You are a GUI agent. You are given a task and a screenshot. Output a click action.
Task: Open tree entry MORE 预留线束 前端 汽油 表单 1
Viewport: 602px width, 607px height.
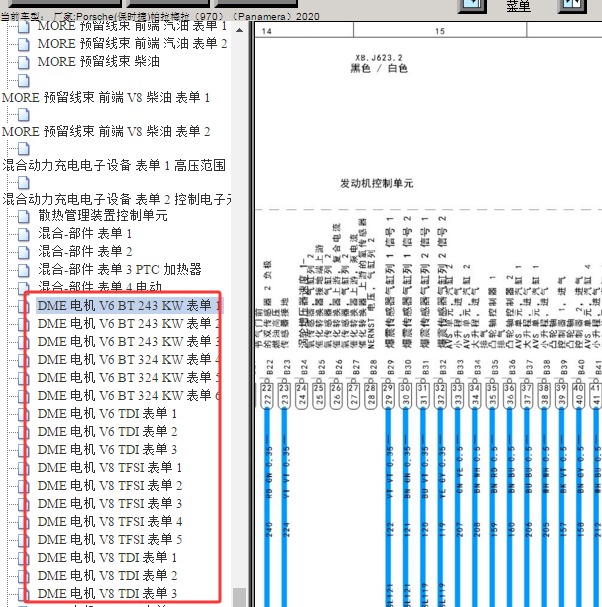[x=132, y=26]
